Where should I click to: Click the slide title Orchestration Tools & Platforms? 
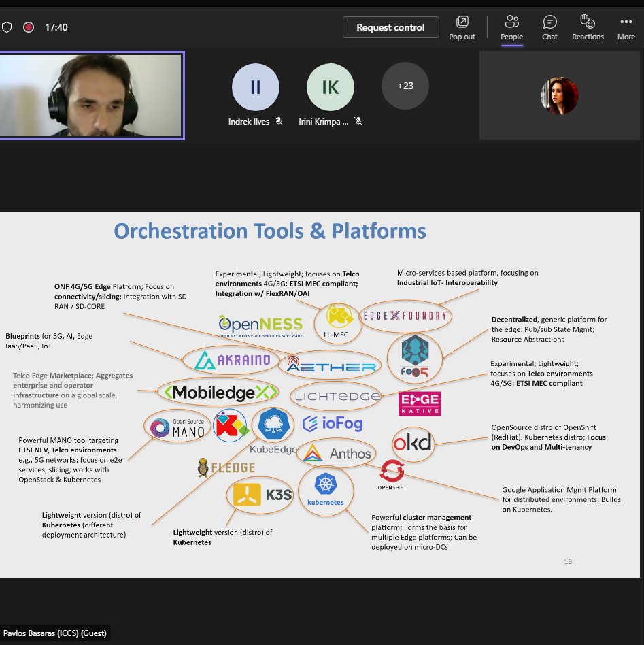click(x=270, y=231)
